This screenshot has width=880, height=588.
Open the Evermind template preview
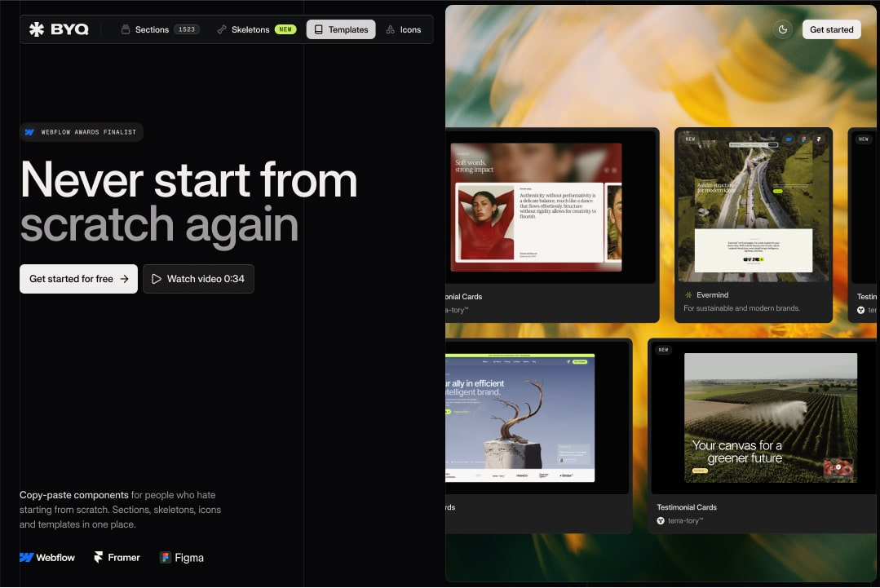pos(753,206)
